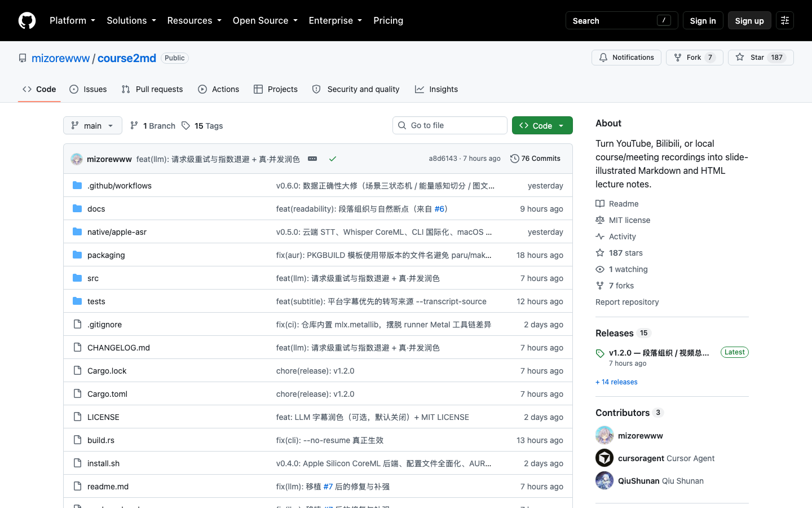Open the 1 Branch link
Viewport: 812px width, 508px height.
(x=153, y=126)
